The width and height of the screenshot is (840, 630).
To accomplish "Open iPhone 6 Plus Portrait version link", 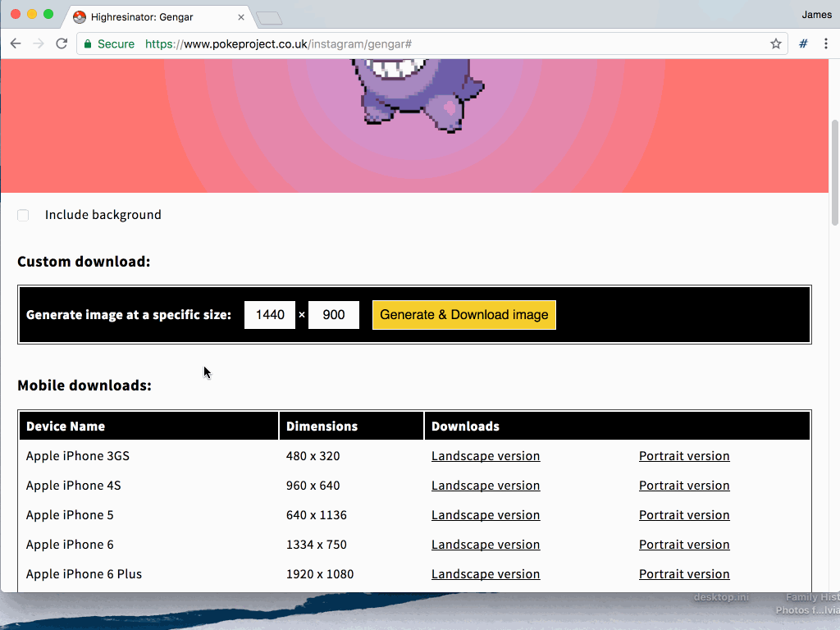I will (x=684, y=573).
